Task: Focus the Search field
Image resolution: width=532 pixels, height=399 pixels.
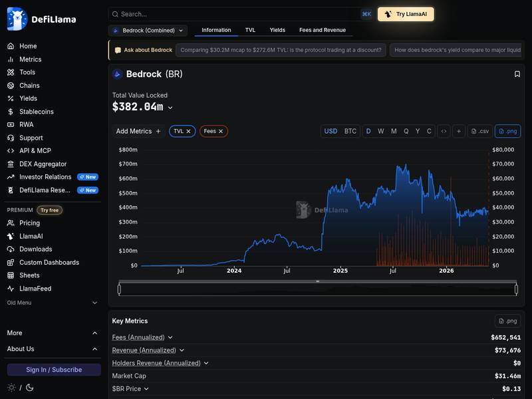Action: point(241,14)
